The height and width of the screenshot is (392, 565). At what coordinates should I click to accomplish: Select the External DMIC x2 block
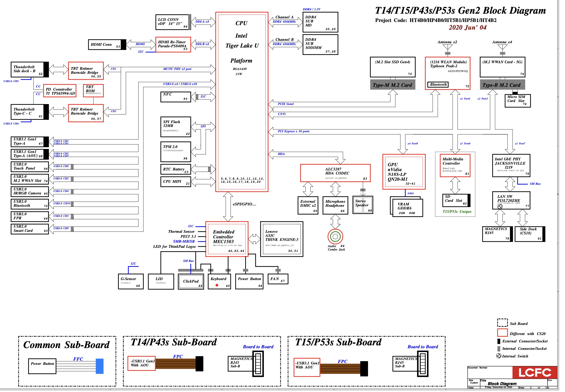pos(308,205)
